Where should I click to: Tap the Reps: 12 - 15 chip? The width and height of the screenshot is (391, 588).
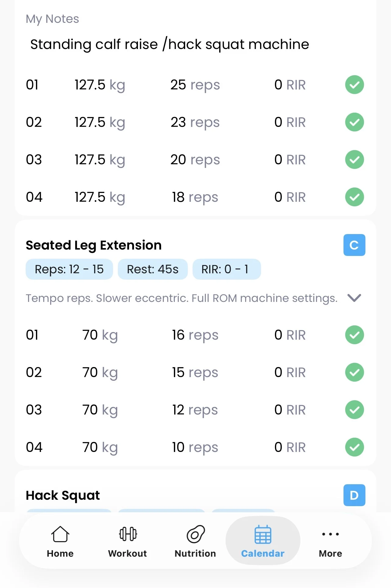69,269
